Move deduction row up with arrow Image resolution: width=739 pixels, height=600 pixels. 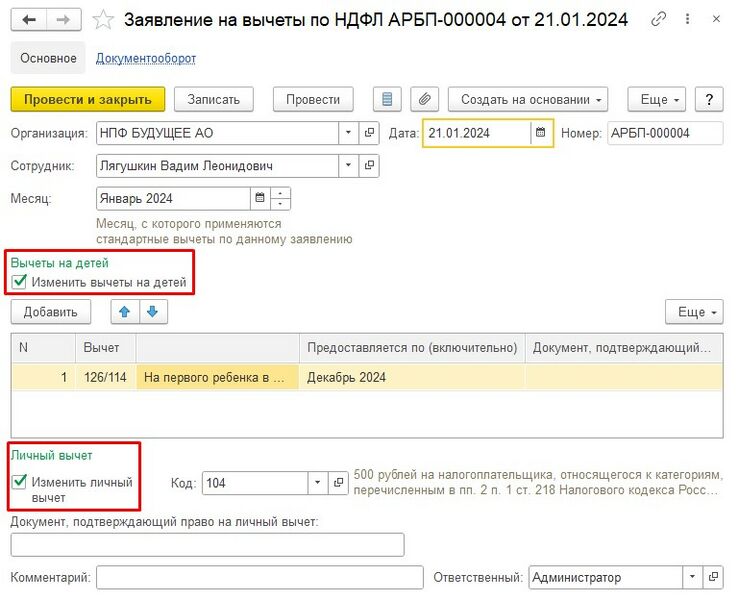(125, 312)
